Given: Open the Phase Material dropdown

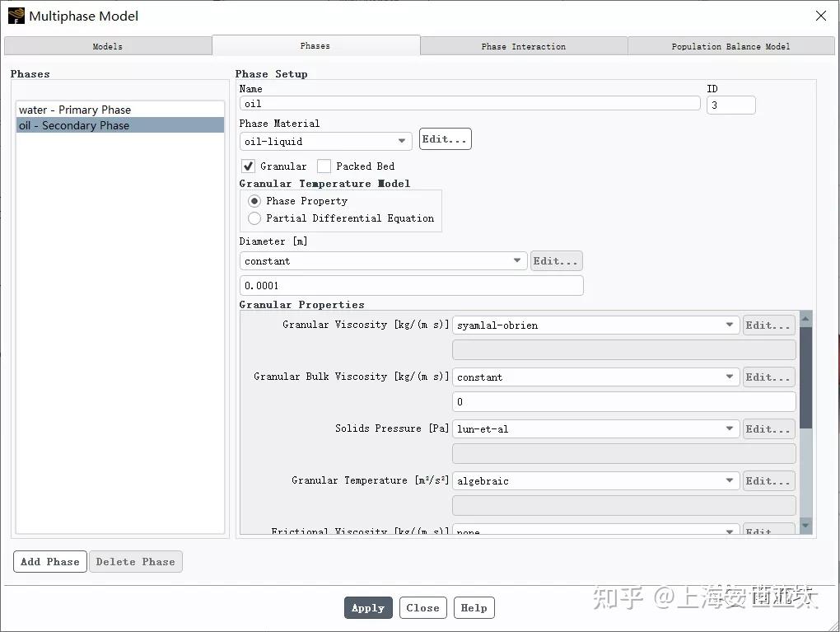Looking at the screenshot, I should [x=325, y=142].
